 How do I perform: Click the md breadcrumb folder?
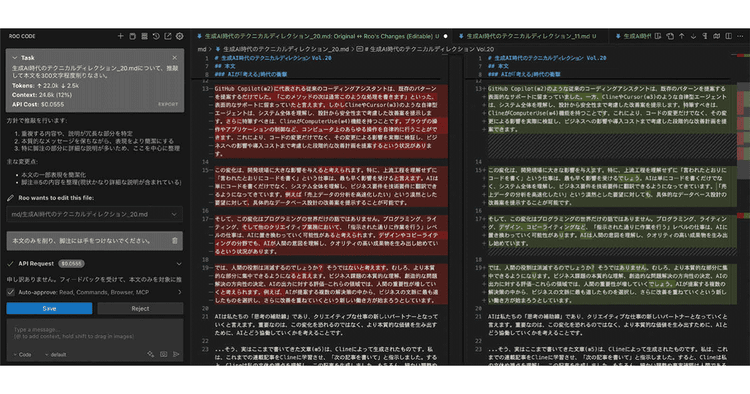click(x=202, y=49)
